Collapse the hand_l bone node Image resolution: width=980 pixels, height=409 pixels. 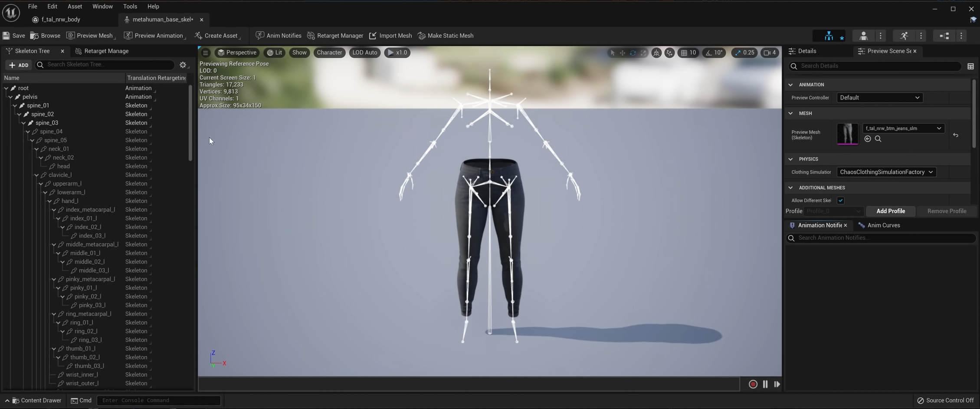coord(49,201)
